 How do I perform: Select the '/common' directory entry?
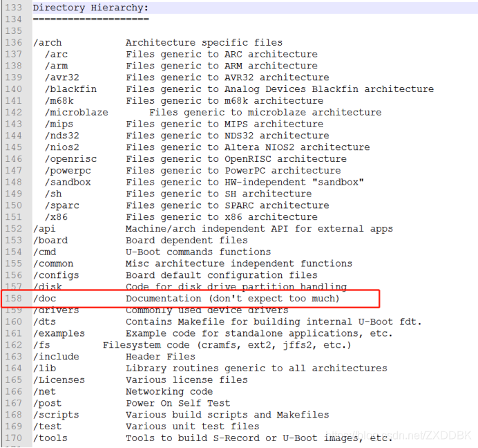(53, 263)
